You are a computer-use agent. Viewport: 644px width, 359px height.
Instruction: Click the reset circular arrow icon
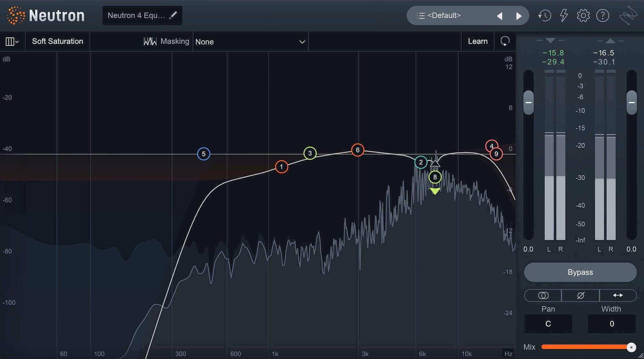pyautogui.click(x=505, y=41)
